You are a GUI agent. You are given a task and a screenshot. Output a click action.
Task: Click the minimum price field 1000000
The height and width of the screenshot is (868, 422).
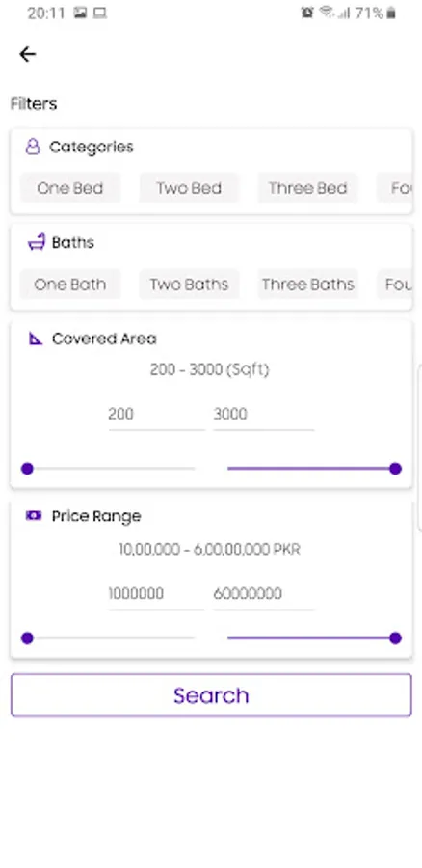click(x=157, y=594)
